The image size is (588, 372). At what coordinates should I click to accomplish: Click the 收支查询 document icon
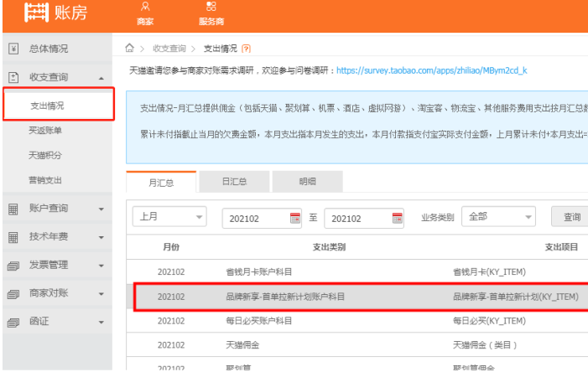click(x=13, y=77)
